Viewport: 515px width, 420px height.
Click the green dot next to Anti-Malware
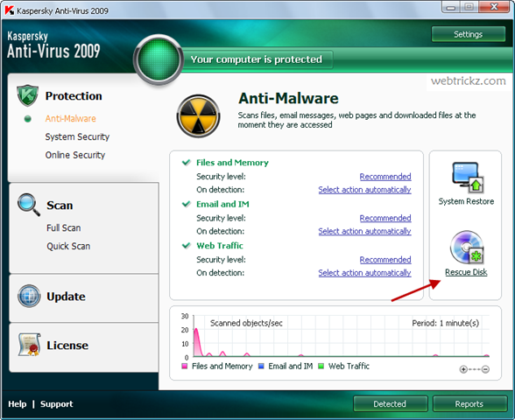28,119
